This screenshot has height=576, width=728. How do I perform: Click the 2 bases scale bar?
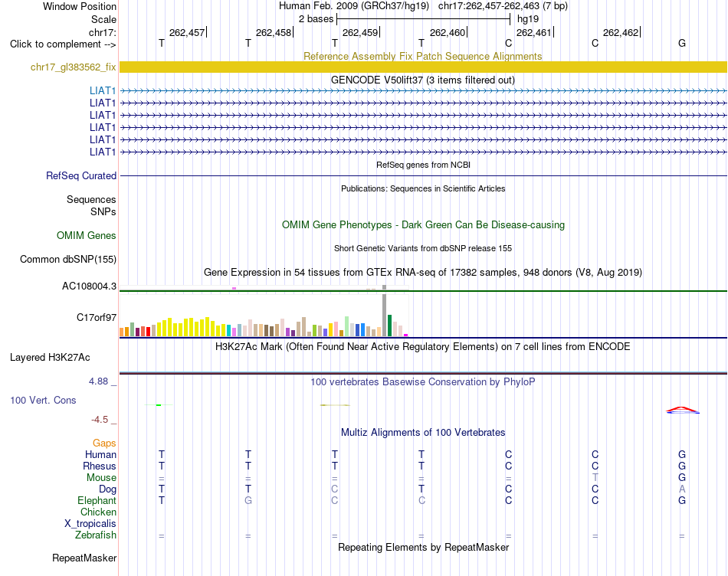(423, 19)
